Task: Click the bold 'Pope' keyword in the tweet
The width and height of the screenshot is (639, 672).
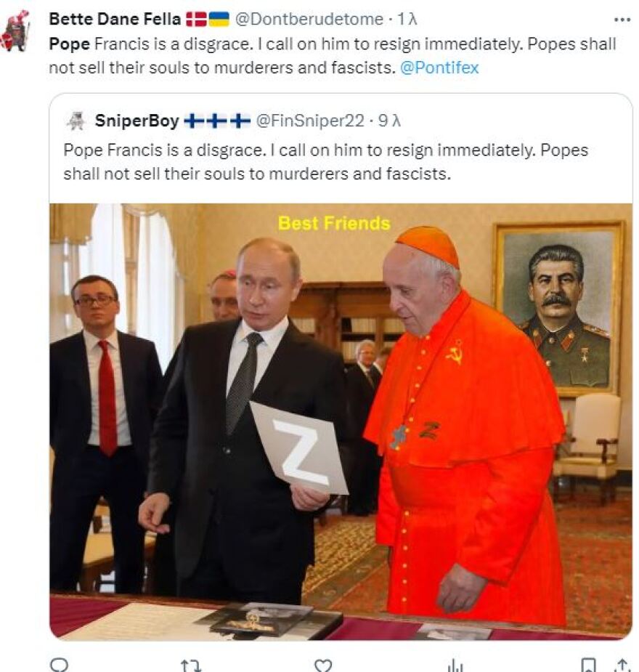Action: 70,44
